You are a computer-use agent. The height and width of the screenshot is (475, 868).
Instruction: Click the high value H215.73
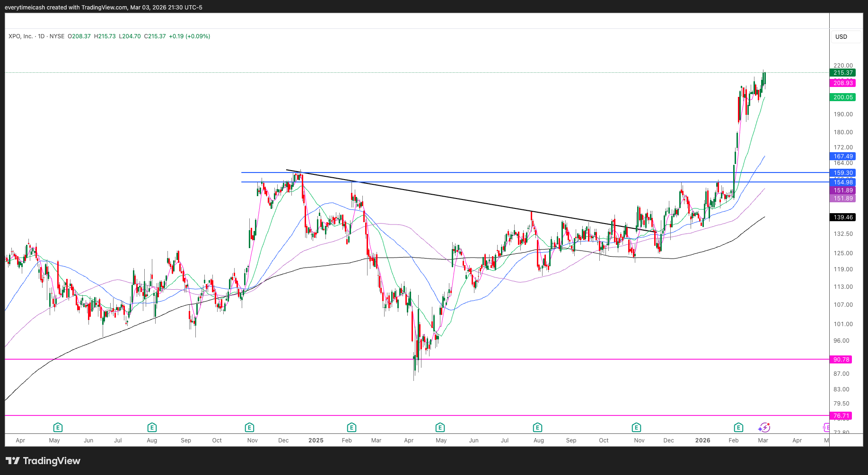[x=105, y=36]
